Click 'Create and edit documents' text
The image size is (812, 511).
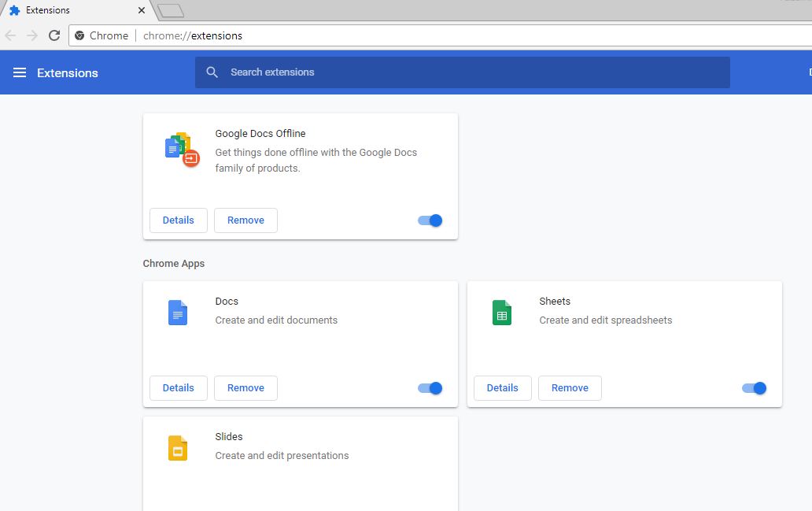click(x=276, y=320)
